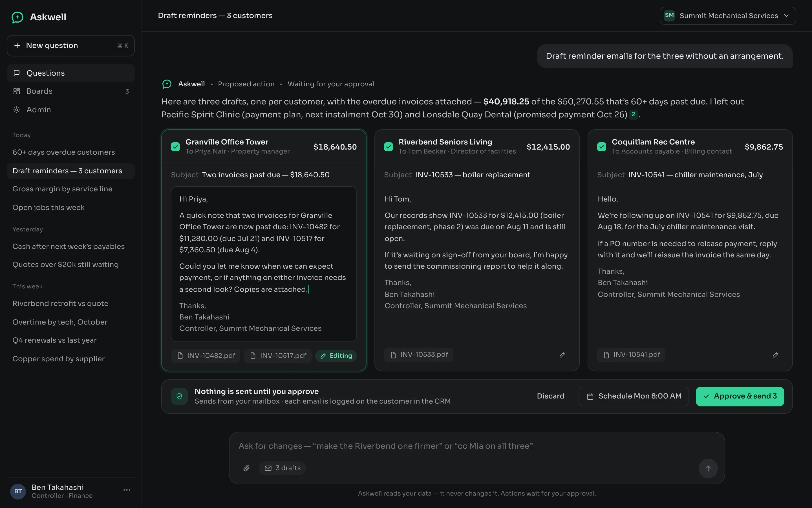Click the paperclip attach icon in the prompt box

247,468
